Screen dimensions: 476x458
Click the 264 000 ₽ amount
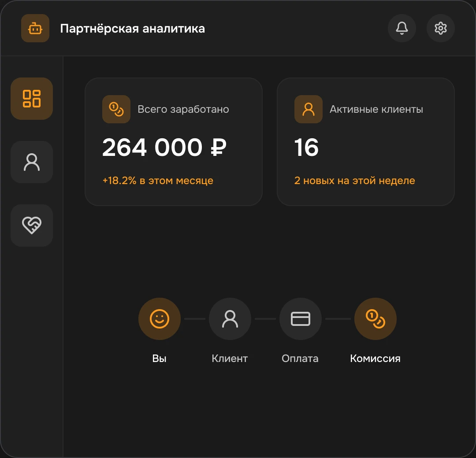pos(164,148)
